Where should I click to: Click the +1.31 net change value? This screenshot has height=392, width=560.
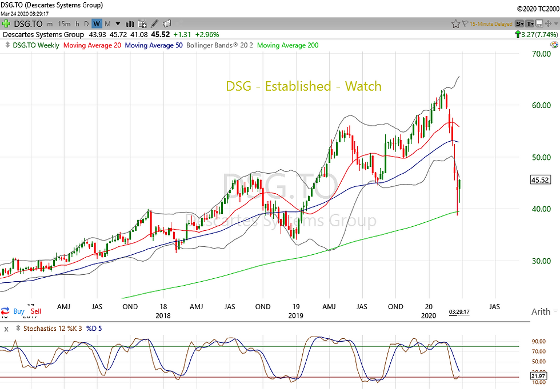[x=182, y=35]
